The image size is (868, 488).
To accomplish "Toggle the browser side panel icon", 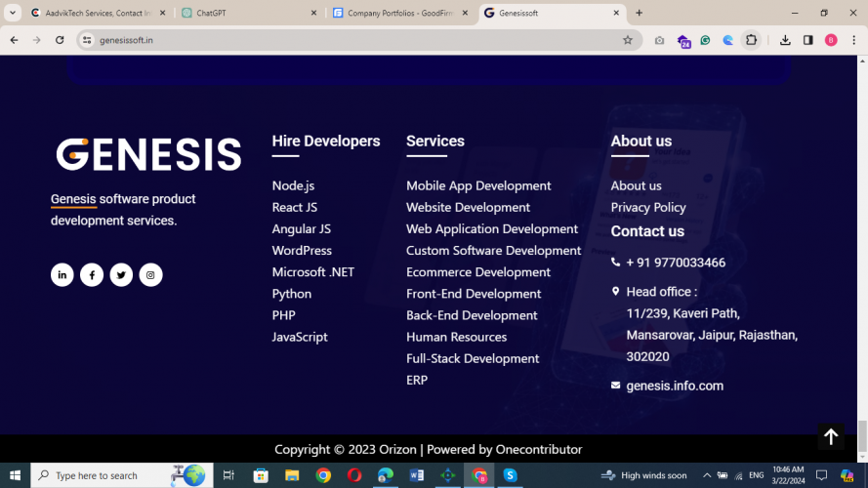I will click(x=808, y=40).
